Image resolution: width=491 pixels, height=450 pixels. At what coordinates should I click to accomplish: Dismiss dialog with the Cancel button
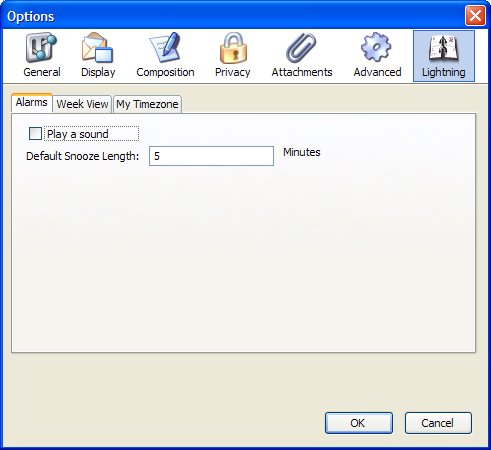[x=438, y=423]
